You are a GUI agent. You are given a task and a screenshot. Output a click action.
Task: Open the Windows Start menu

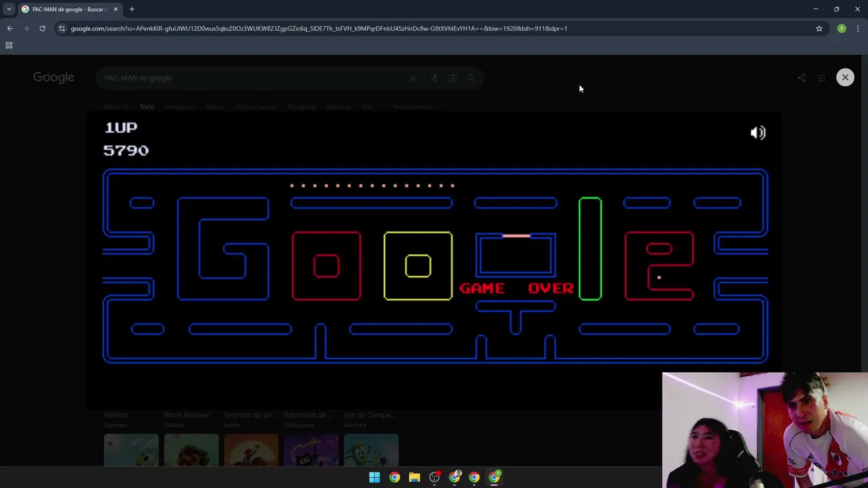click(374, 477)
